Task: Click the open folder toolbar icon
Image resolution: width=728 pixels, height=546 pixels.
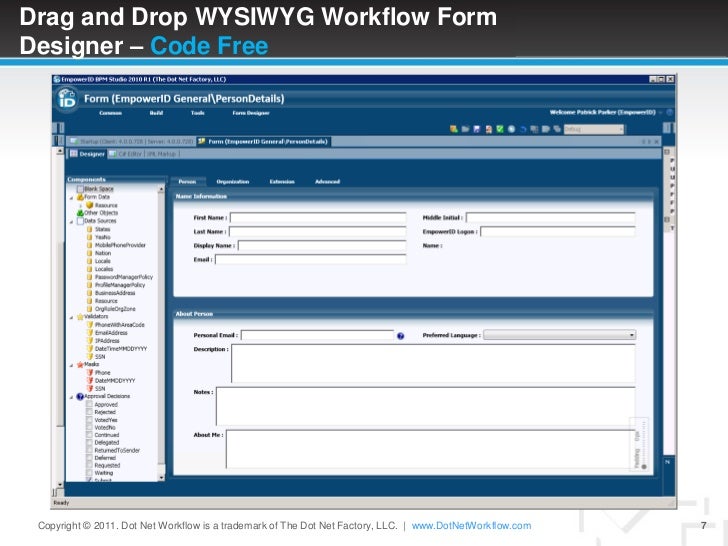Action: click(465, 129)
